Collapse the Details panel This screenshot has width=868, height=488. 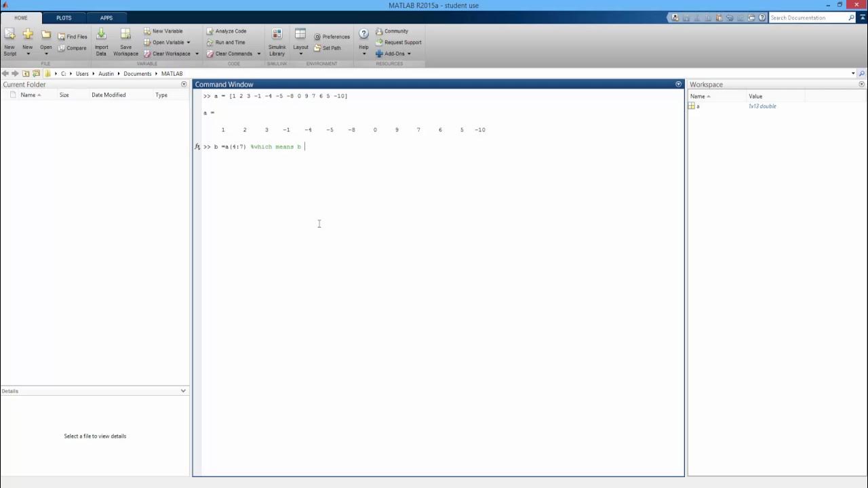(x=183, y=391)
